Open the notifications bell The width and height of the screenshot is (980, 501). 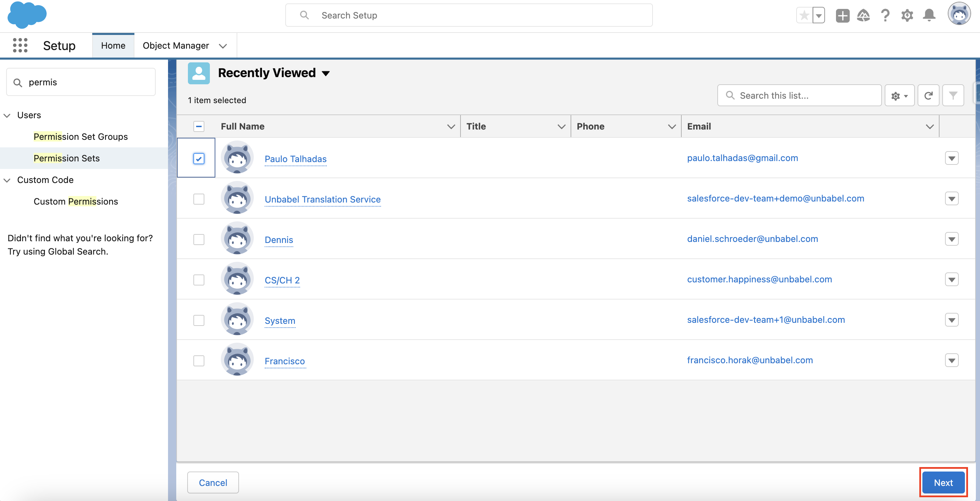[x=929, y=15]
